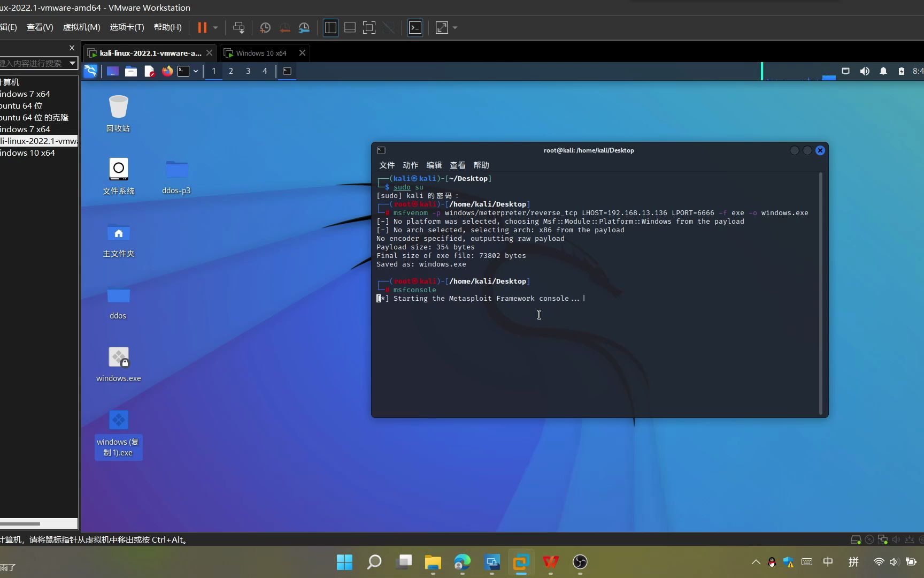Click the terminal window button in Kali taskbar
The width and height of the screenshot is (924, 578).
[x=287, y=71]
